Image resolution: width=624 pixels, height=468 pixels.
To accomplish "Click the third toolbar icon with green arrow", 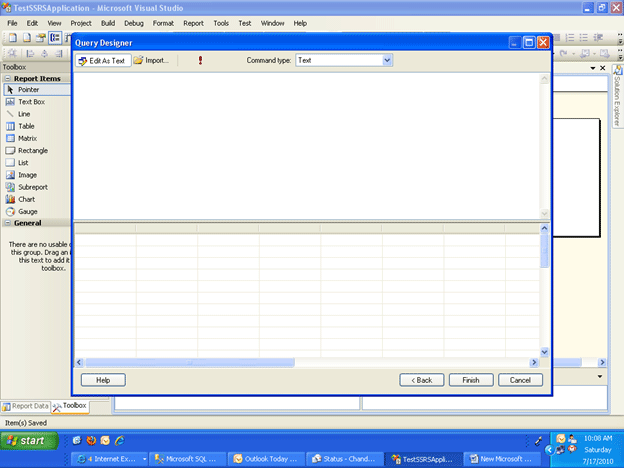I will 41,38.
